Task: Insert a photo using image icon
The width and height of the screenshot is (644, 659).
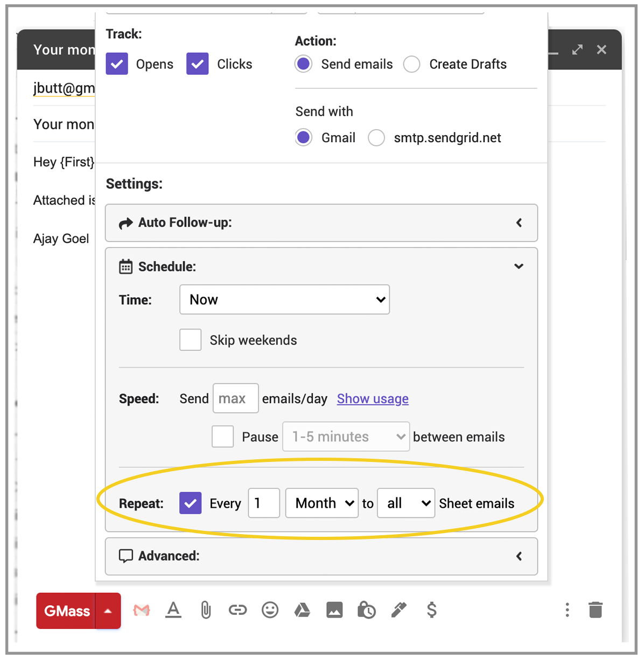Action: (x=334, y=610)
